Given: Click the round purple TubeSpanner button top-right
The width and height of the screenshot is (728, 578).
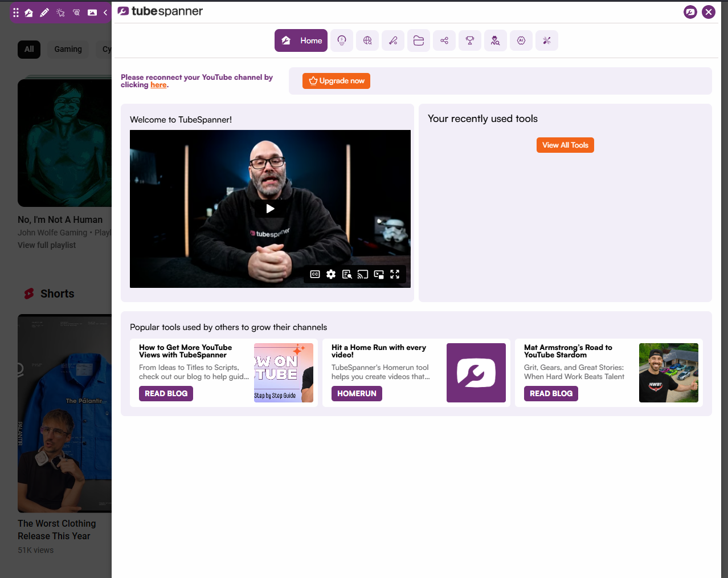Looking at the screenshot, I should point(690,11).
